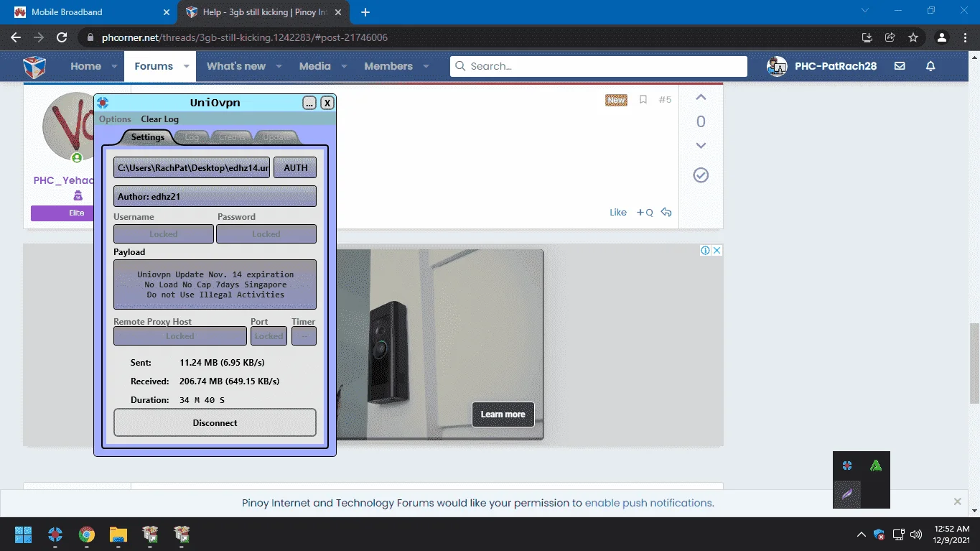The image size is (980, 551).
Task: Open the Chrome tab search chevron
Action: pos(865,11)
